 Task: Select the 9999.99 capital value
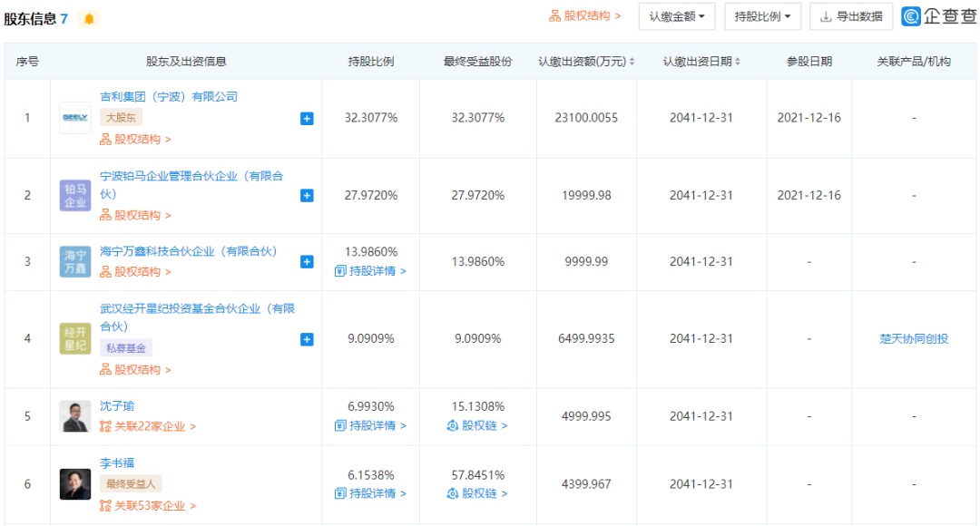pyautogui.click(x=586, y=262)
